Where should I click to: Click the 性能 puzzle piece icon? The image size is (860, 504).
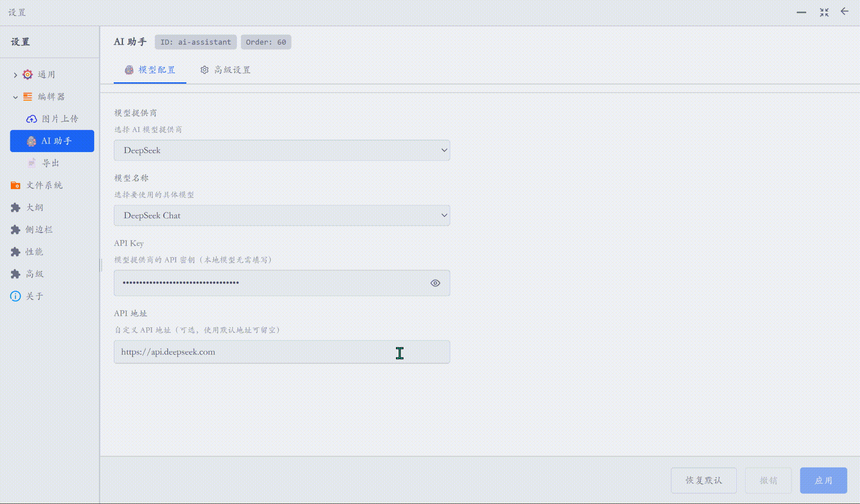[16, 252]
